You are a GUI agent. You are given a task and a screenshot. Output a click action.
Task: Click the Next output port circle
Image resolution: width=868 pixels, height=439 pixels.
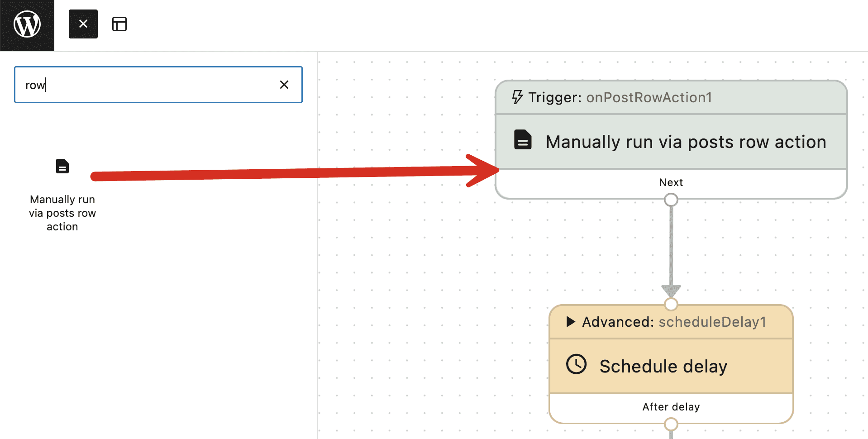pos(671,200)
